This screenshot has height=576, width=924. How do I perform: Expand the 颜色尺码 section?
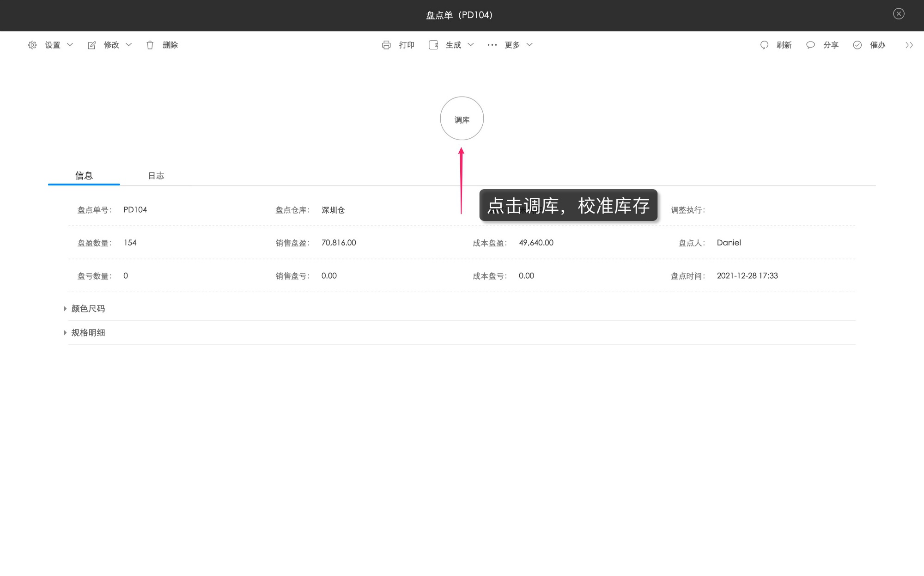85,308
